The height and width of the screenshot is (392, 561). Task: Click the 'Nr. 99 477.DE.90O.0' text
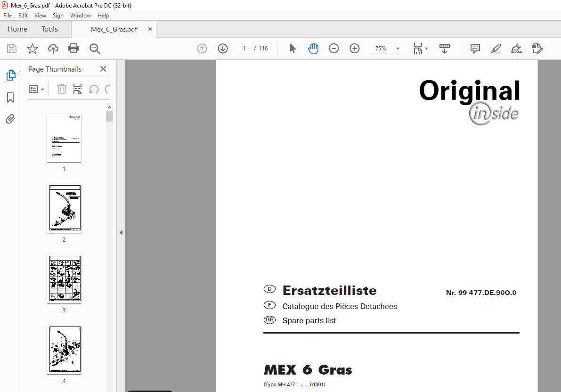481,293
